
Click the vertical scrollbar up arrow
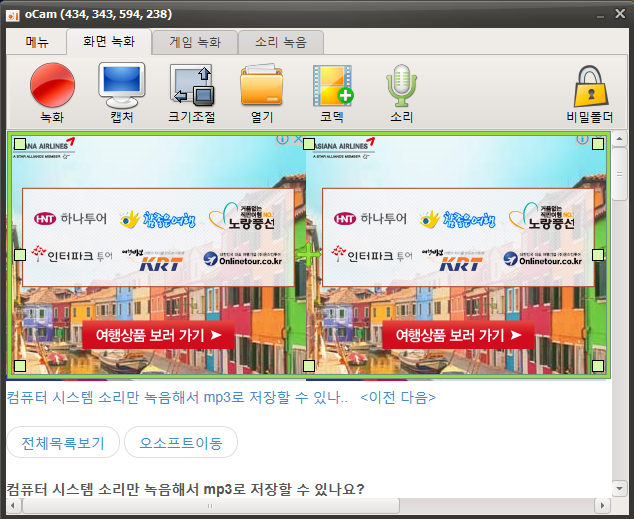point(619,139)
